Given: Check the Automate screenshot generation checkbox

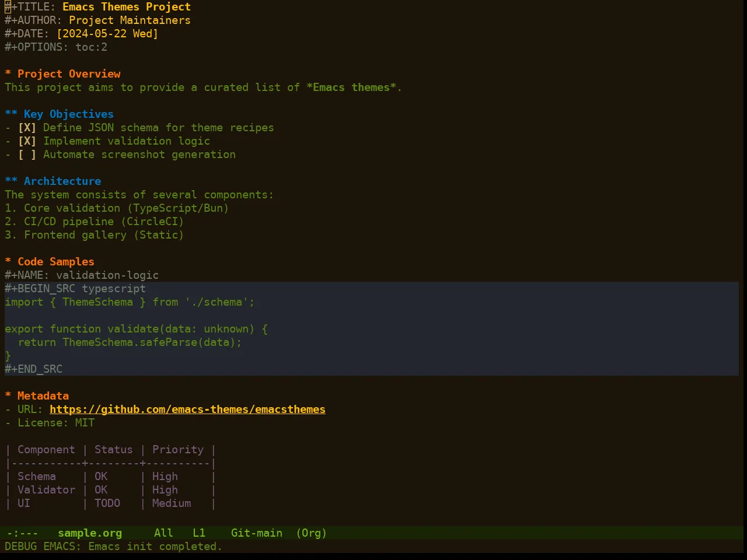Looking at the screenshot, I should point(27,155).
